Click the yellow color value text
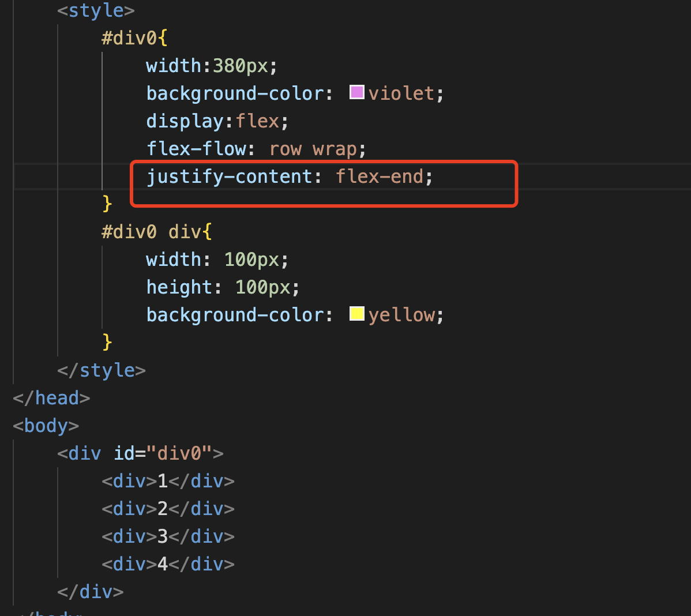Image resolution: width=691 pixels, height=616 pixels. click(401, 315)
